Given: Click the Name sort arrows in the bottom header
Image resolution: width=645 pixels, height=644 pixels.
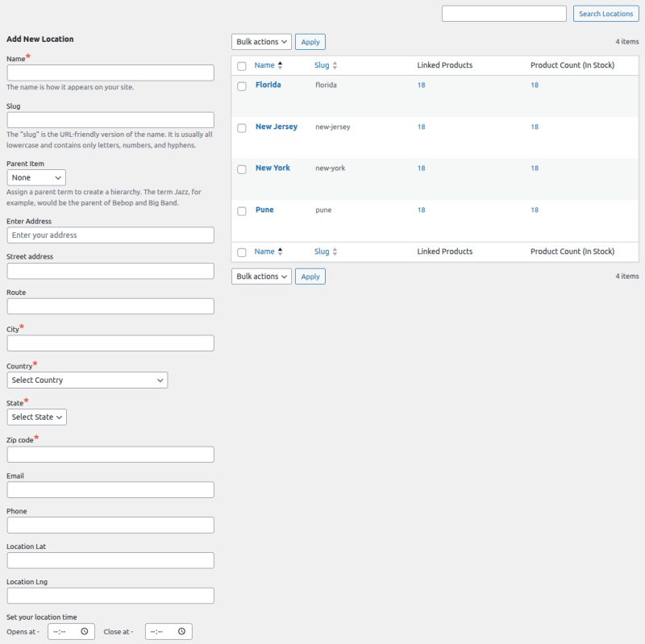Looking at the screenshot, I should pyautogui.click(x=279, y=251).
